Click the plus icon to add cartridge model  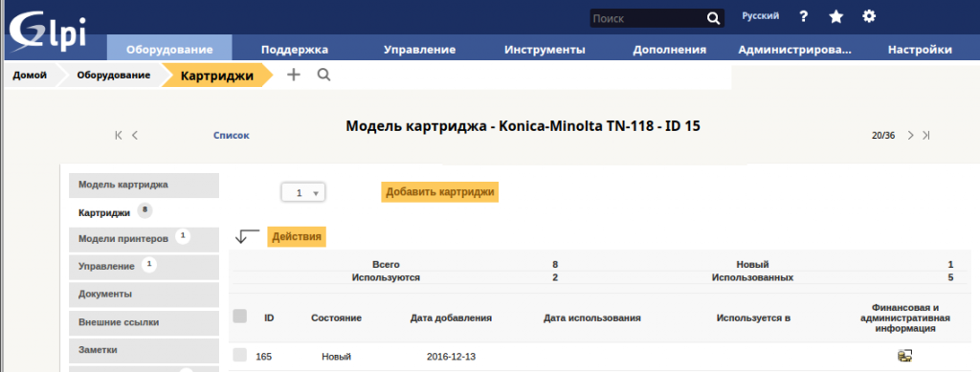[x=293, y=75]
